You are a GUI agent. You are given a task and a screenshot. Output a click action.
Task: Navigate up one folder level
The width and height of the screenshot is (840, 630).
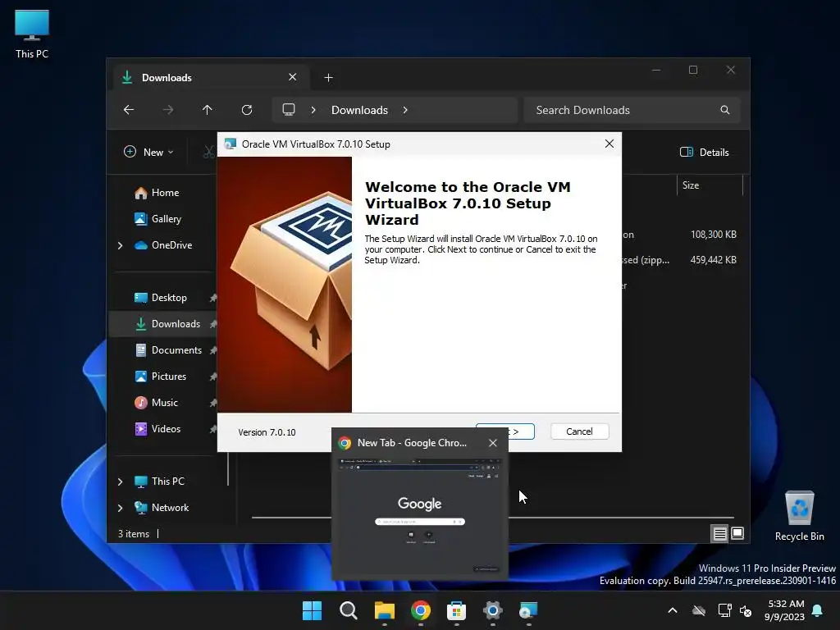(208, 110)
